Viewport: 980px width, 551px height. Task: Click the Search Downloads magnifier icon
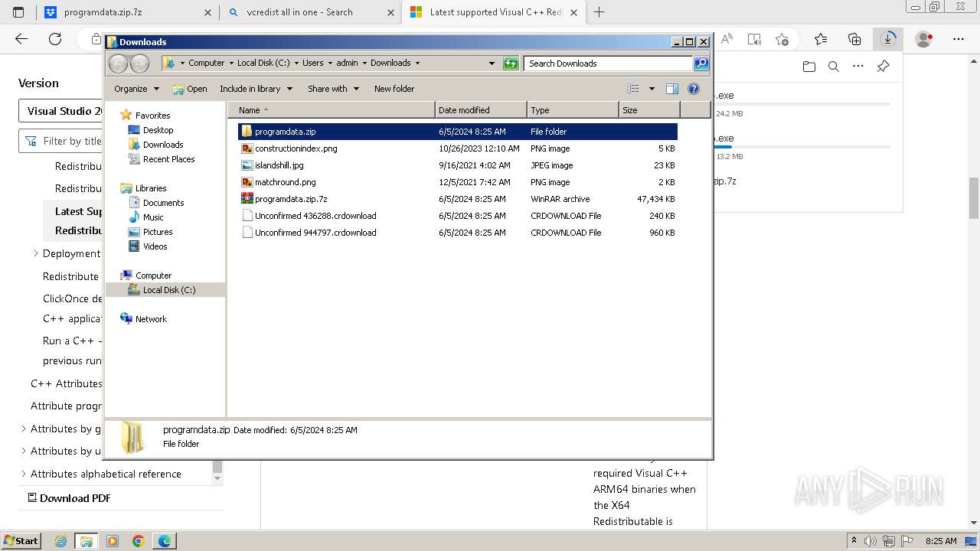701,64
